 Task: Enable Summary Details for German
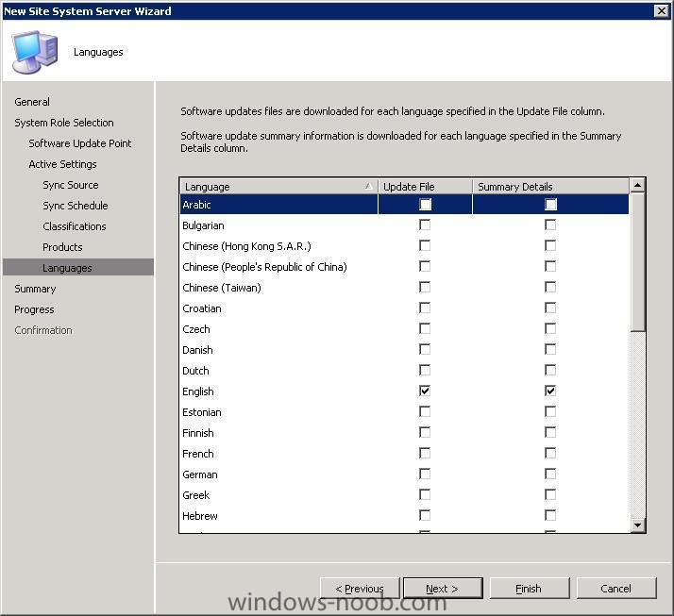(x=550, y=474)
